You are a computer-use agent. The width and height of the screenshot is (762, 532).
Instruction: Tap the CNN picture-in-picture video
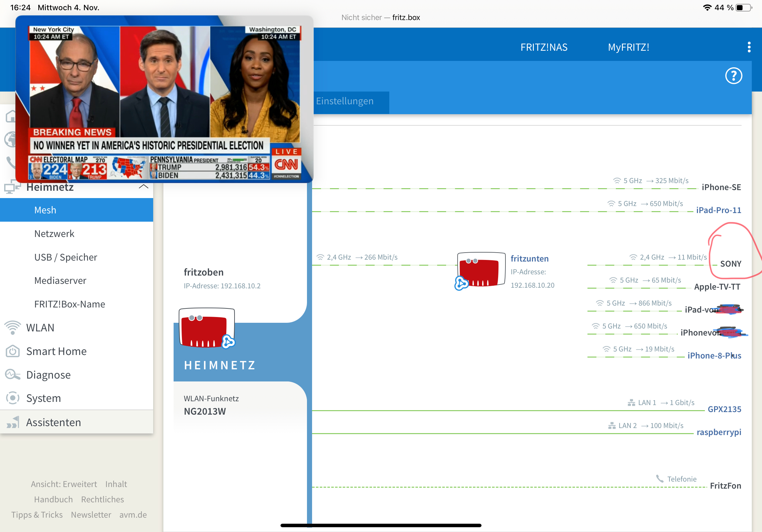[164, 99]
